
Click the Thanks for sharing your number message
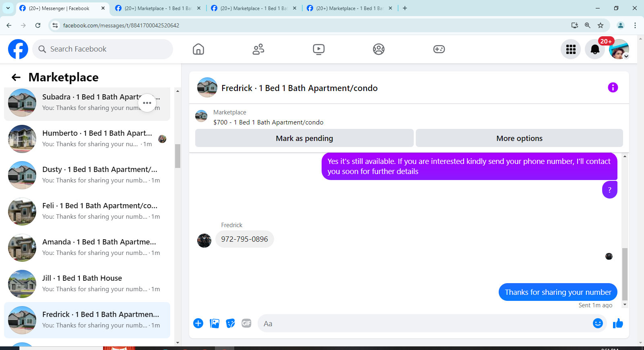click(x=558, y=292)
